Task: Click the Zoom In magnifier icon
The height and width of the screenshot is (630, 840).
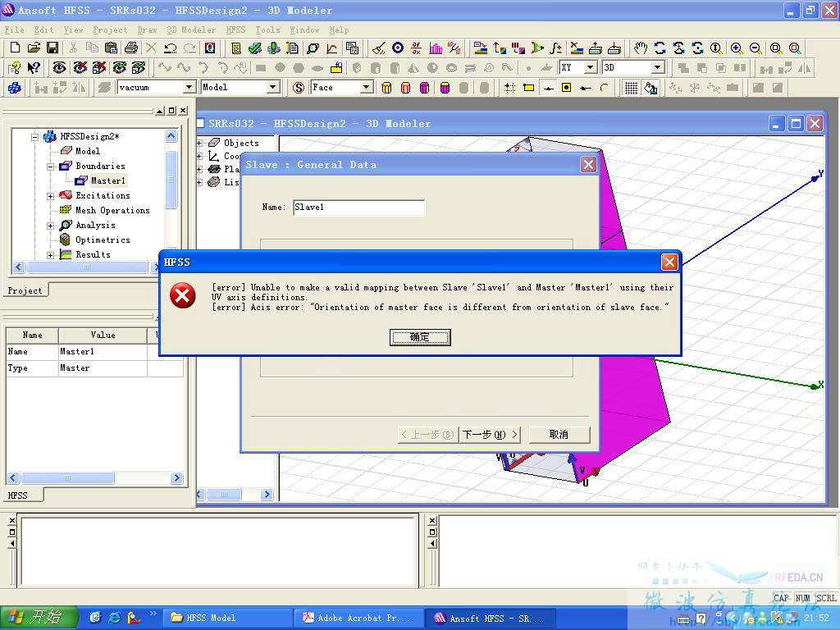Action: click(x=737, y=48)
